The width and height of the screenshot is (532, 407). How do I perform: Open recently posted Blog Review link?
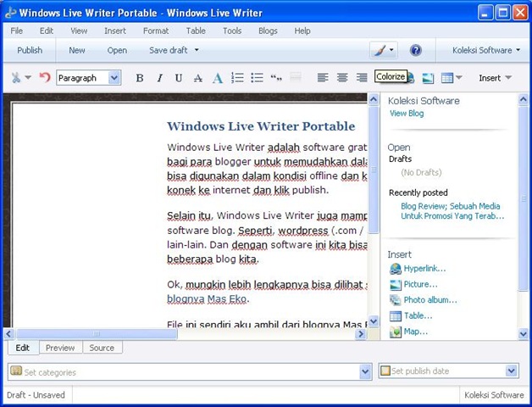coord(452,211)
